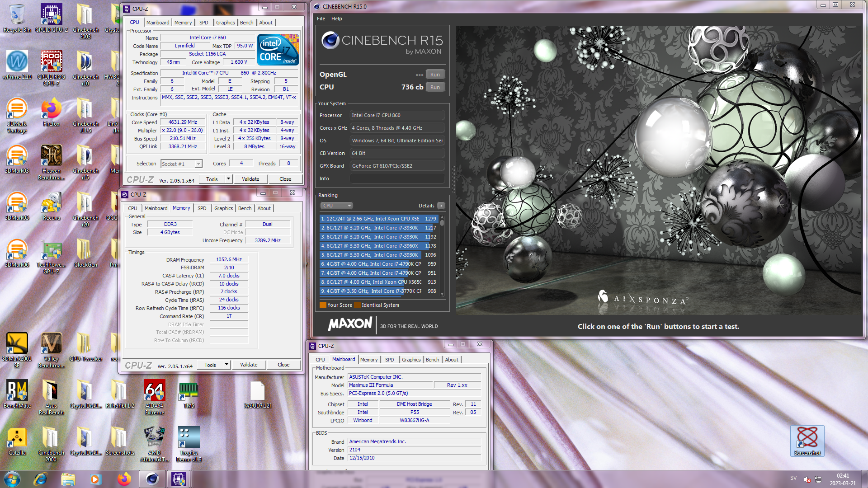Open the CPU ranking type dropdown in Cinebench
Image resolution: width=868 pixels, height=488 pixels.
[x=336, y=206]
